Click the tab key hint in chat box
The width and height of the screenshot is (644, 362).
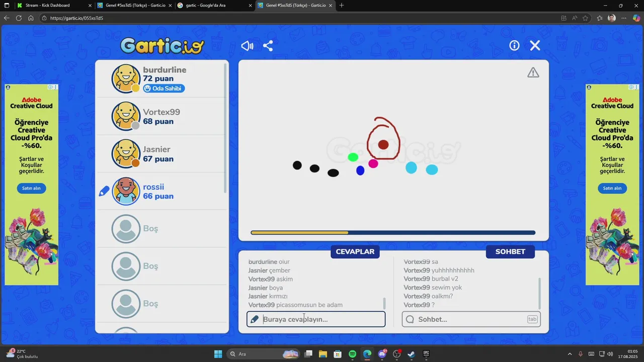(532, 319)
